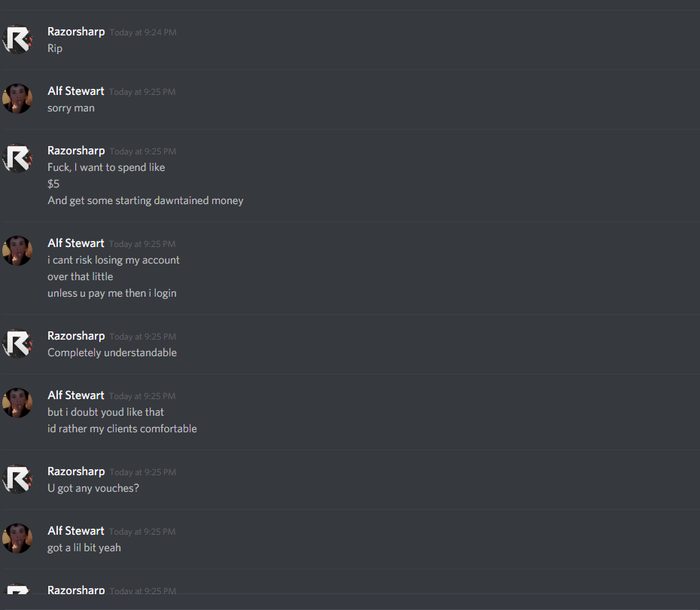Screen dimensions: 700x610
Task: Click the "Today at 9:24 PM" timestamp
Action: pyautogui.click(x=143, y=32)
